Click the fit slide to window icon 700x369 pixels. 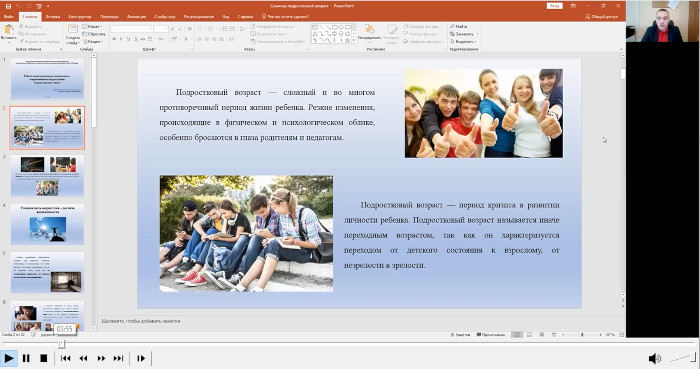621,335
